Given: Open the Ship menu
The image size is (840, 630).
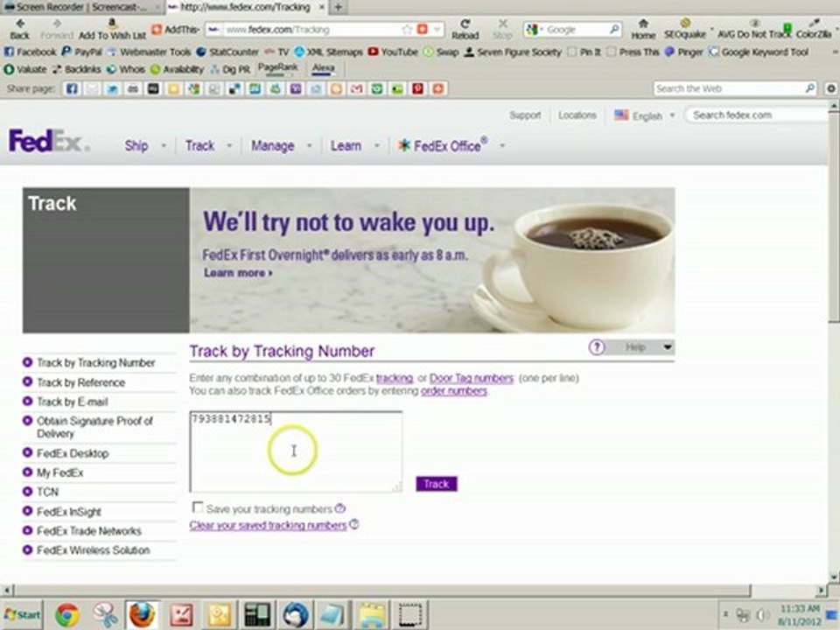Looking at the screenshot, I should point(136,146).
